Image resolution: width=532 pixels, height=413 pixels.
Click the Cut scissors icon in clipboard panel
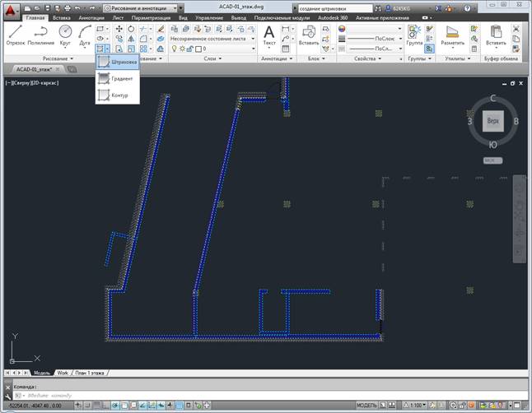516,29
